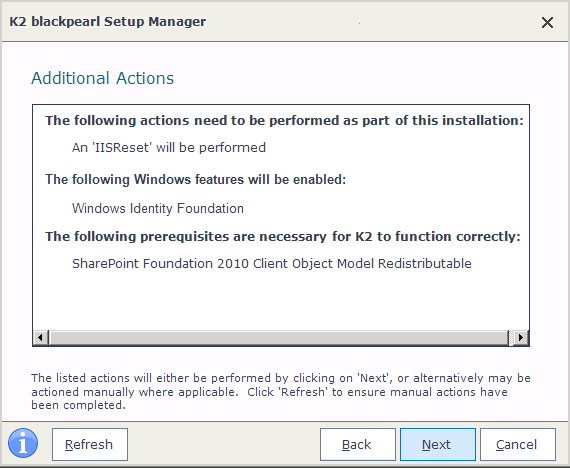Click the 'Windows features will be enabled' heading
570x469 pixels.
[x=196, y=179]
